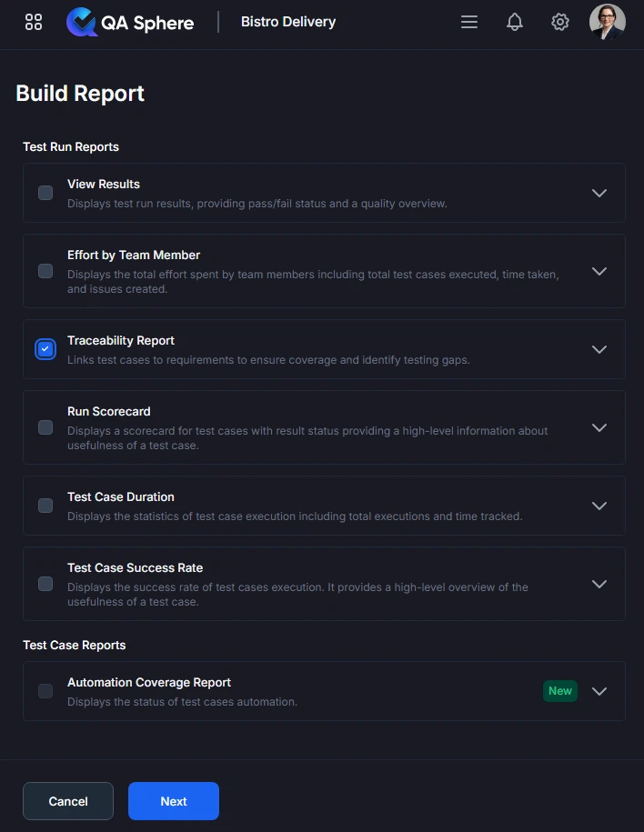Open the settings gear icon
Viewport: 644px width, 832px height.
point(560,21)
